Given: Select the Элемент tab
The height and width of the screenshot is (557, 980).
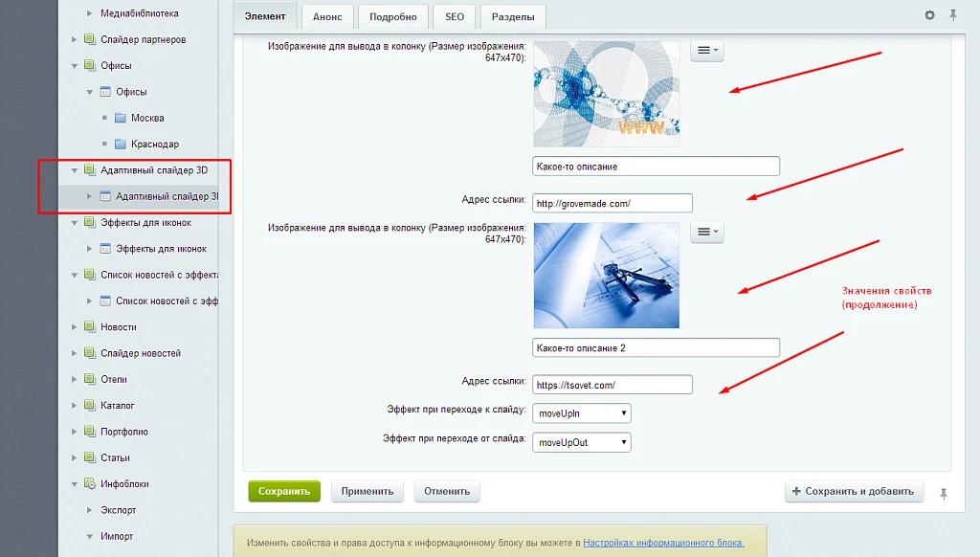Looking at the screenshot, I should point(265,16).
